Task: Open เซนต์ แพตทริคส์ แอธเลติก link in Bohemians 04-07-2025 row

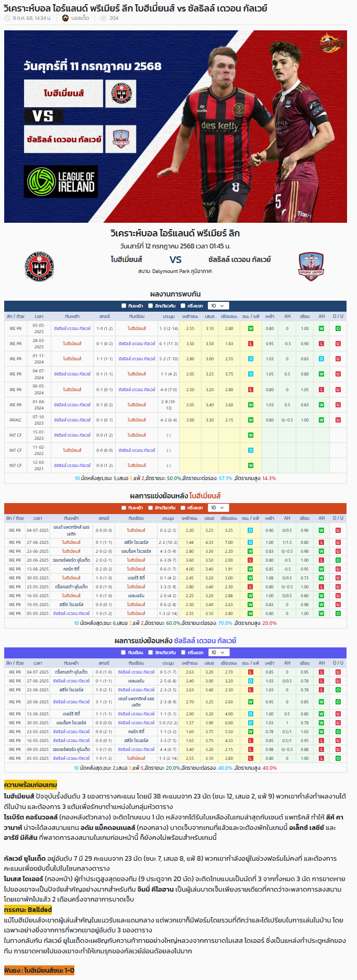Action: pyautogui.click(x=71, y=530)
